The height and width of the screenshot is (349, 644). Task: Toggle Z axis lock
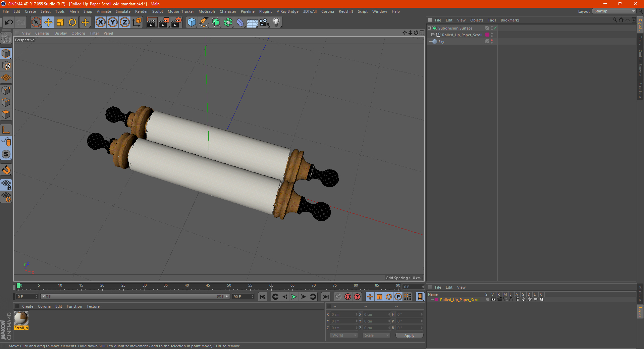click(125, 22)
